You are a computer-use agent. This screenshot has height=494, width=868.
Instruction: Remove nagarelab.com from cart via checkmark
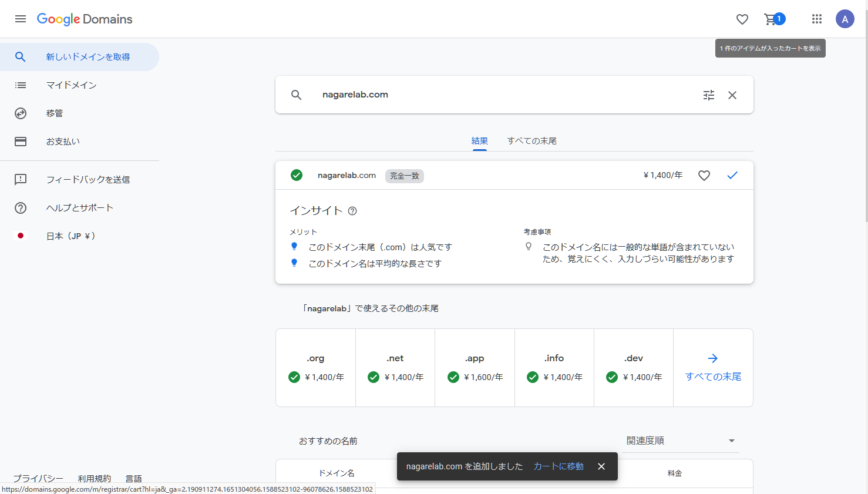coord(732,175)
